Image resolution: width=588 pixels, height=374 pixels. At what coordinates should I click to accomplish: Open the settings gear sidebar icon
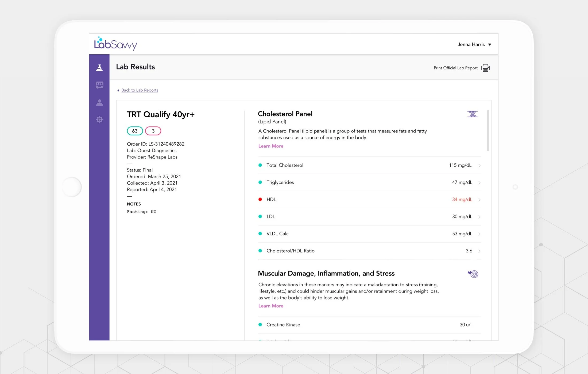(x=99, y=119)
